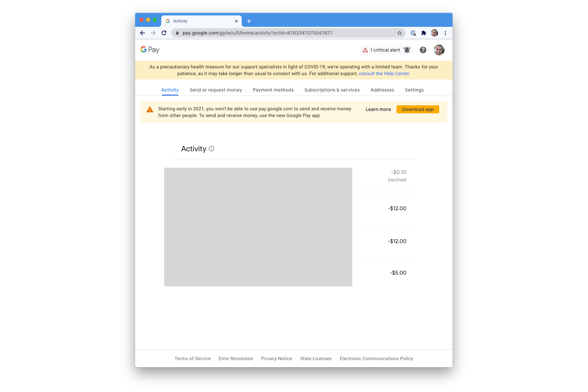Open Send or request money tab

pos(216,90)
